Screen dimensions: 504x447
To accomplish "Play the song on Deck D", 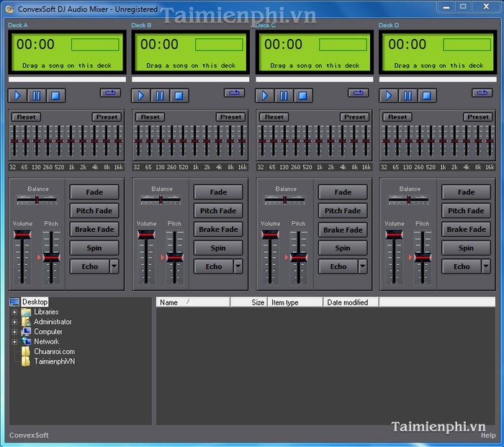I will (388, 96).
